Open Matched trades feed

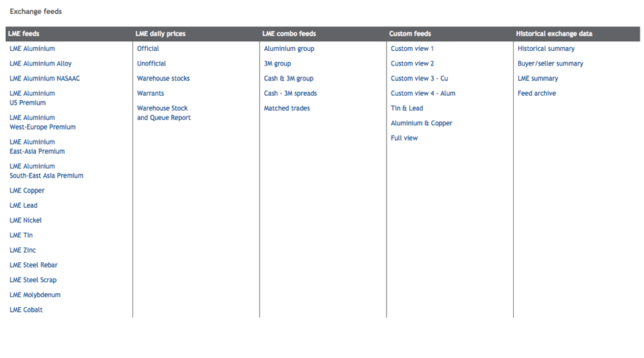click(x=287, y=108)
